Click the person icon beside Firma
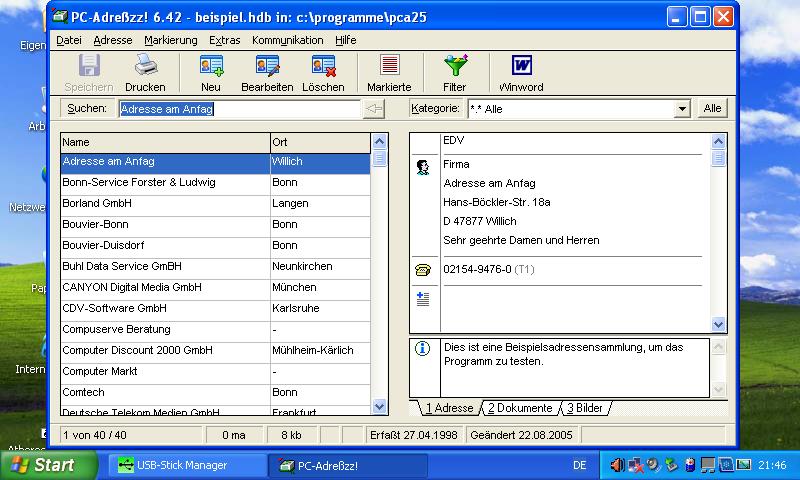This screenshot has height=480, width=800. pos(423,167)
